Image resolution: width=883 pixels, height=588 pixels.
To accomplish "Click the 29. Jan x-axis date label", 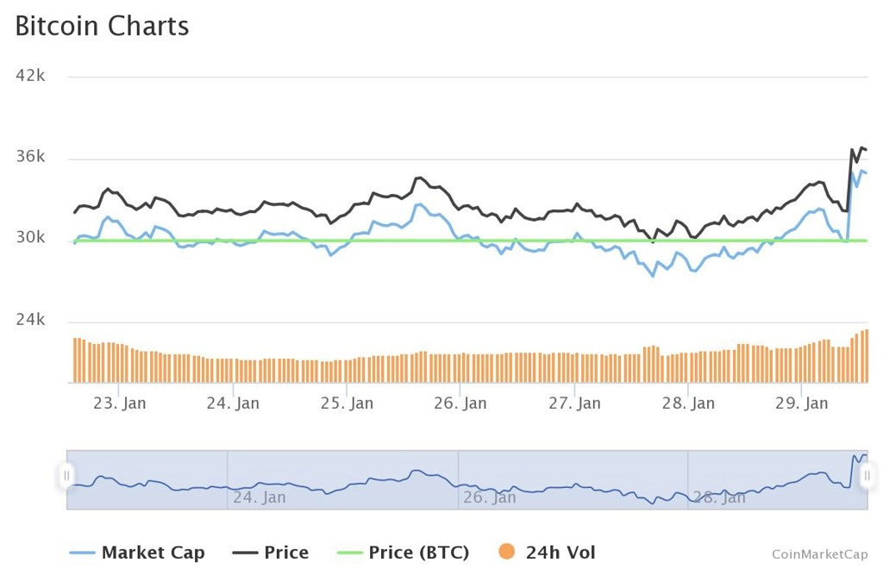I will click(x=801, y=403).
